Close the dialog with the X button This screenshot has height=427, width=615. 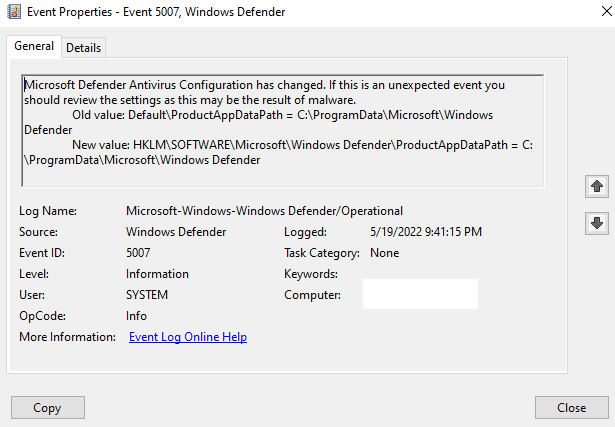[x=606, y=12]
